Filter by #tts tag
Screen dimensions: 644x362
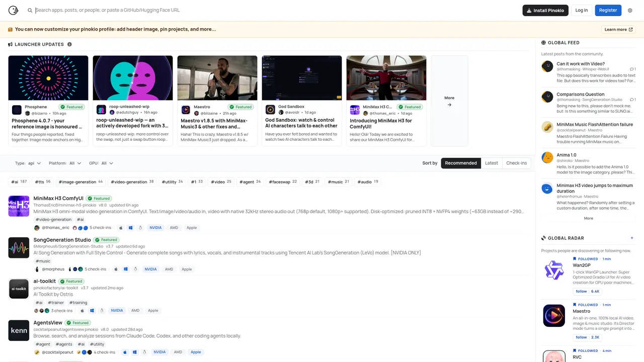pyautogui.click(x=43, y=182)
